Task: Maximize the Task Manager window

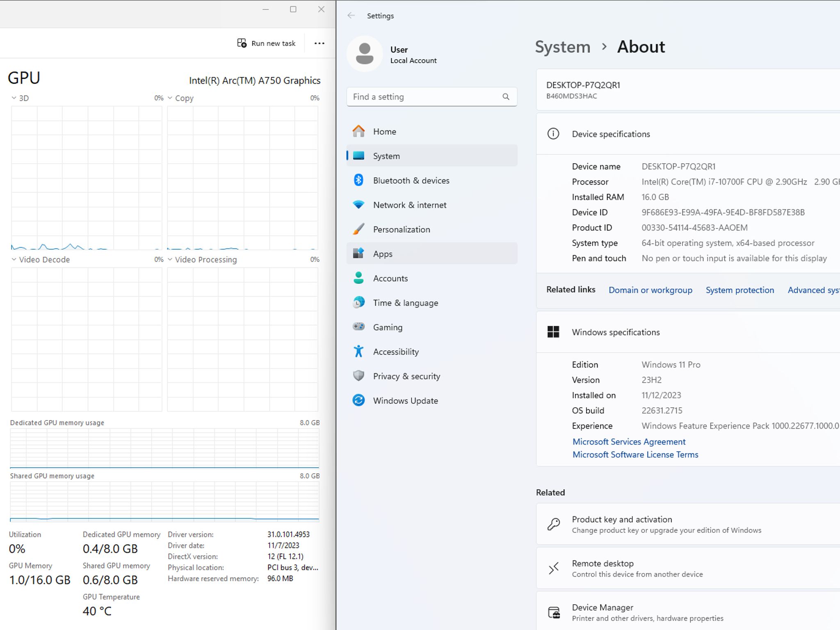Action: (x=293, y=9)
